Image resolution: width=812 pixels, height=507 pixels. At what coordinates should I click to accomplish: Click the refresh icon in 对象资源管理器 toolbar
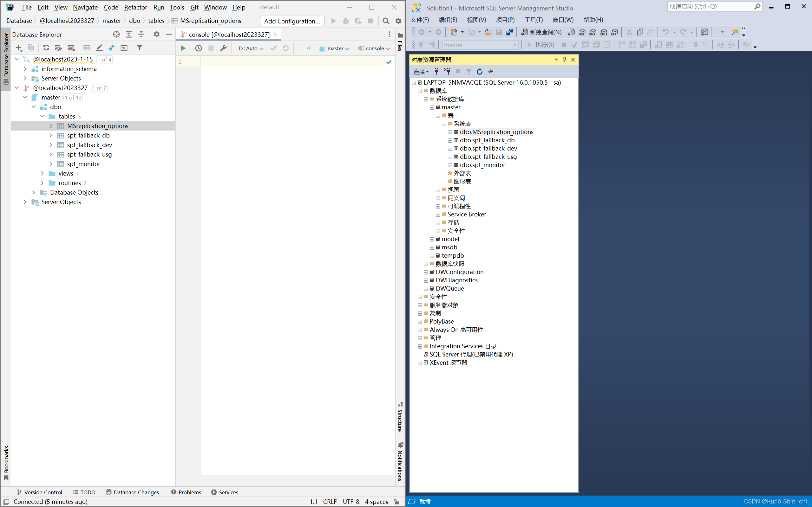(479, 71)
